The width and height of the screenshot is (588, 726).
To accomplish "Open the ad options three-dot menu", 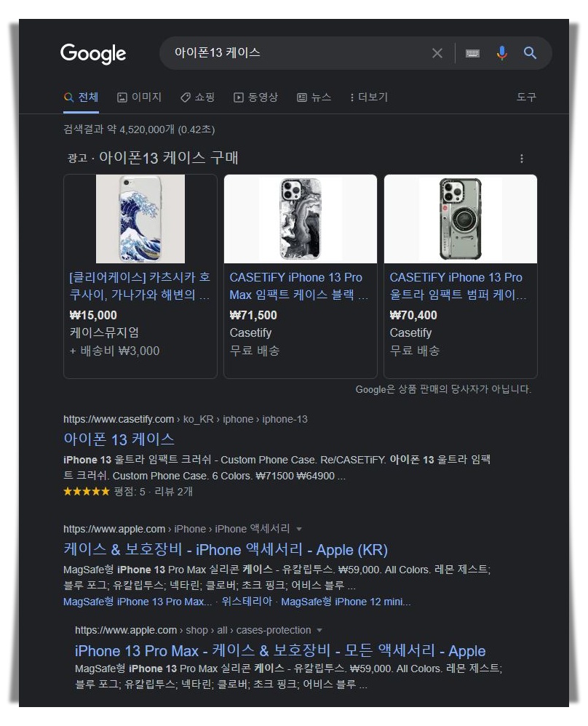I will (522, 159).
